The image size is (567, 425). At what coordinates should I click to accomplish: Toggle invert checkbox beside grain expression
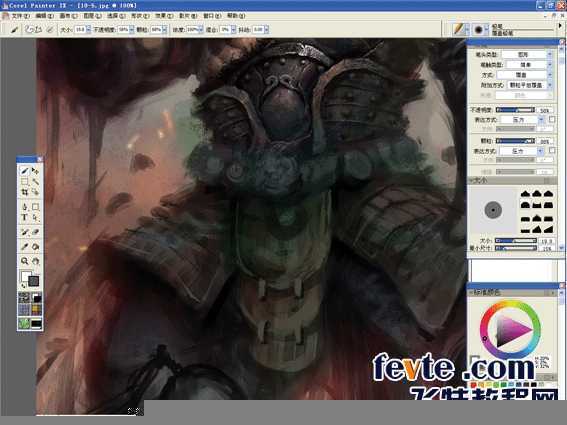552,150
